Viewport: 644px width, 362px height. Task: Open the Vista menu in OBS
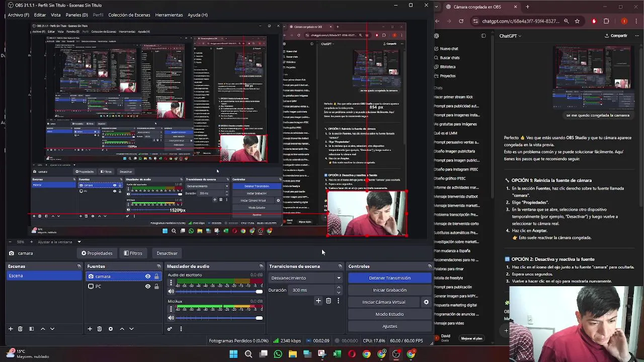pos(55,15)
